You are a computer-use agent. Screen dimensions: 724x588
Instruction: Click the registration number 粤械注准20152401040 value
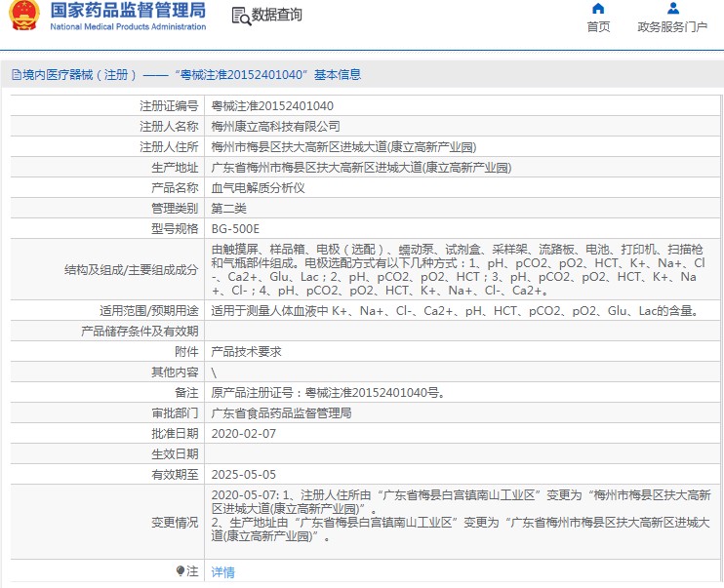tap(272, 106)
